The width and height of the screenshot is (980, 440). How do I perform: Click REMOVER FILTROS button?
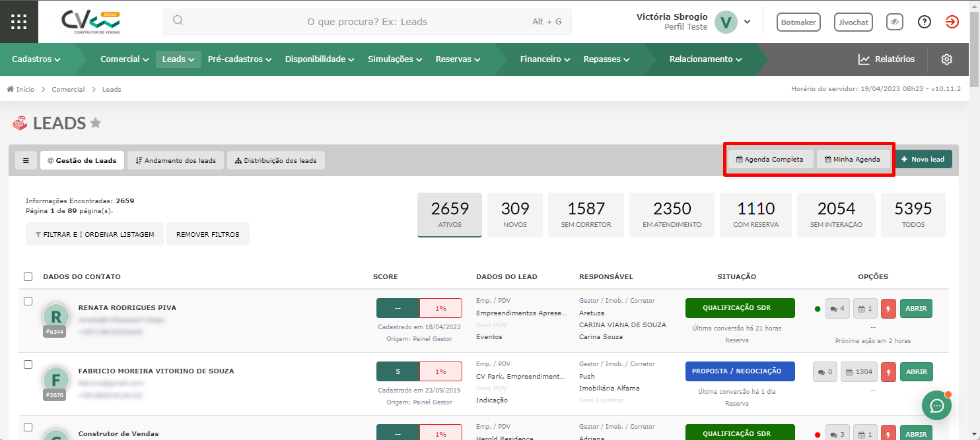tap(208, 234)
